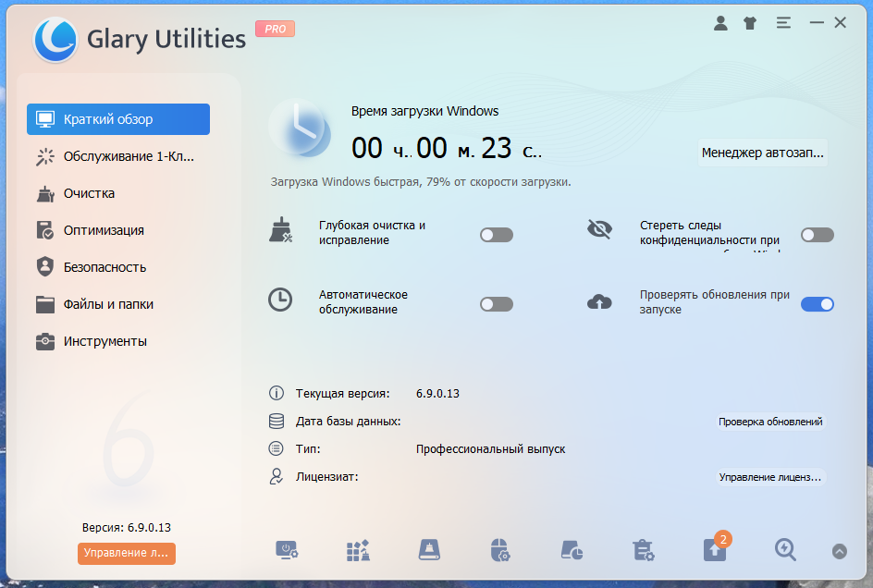Click the Glary Utilities crescent logo
Image resolution: width=873 pixels, height=588 pixels.
pyautogui.click(x=55, y=39)
